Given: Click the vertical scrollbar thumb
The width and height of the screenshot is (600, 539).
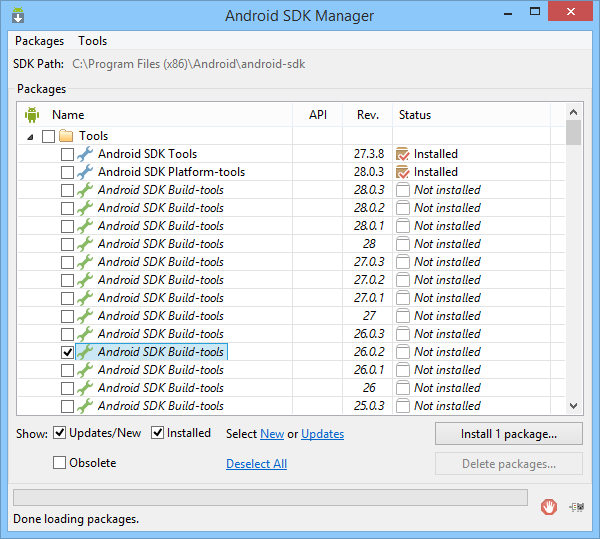Looking at the screenshot, I should (573, 132).
